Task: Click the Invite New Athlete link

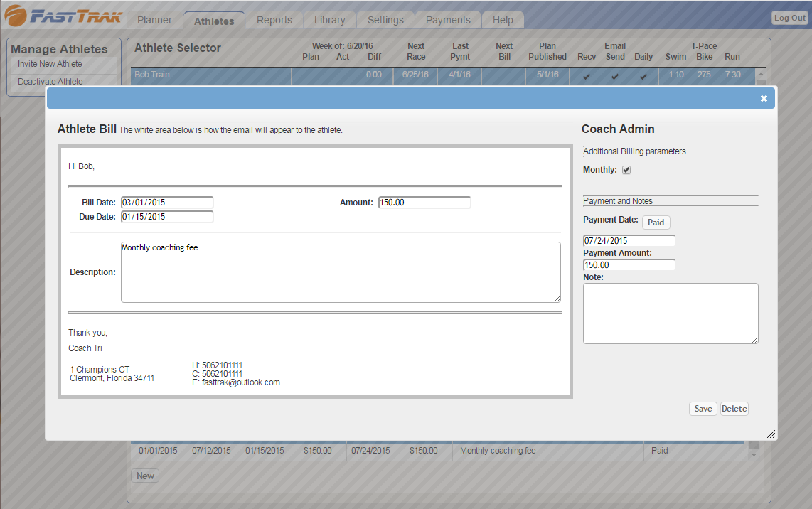Action: (x=50, y=64)
